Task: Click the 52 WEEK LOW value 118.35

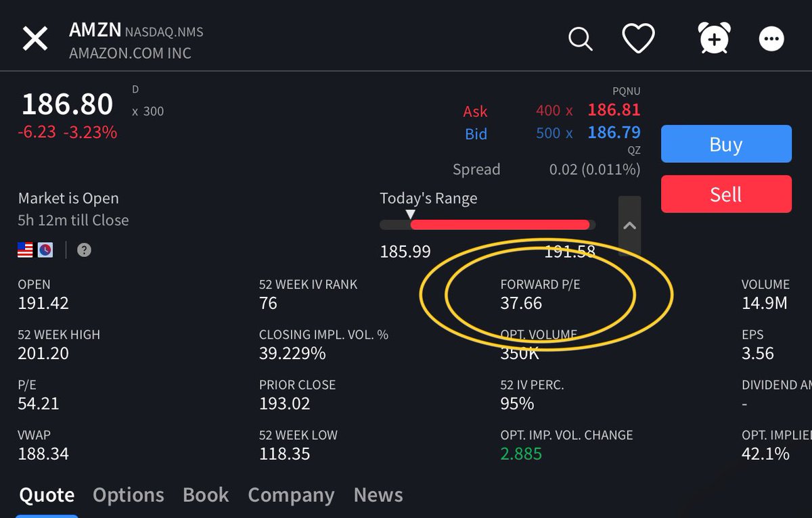Action: point(285,453)
